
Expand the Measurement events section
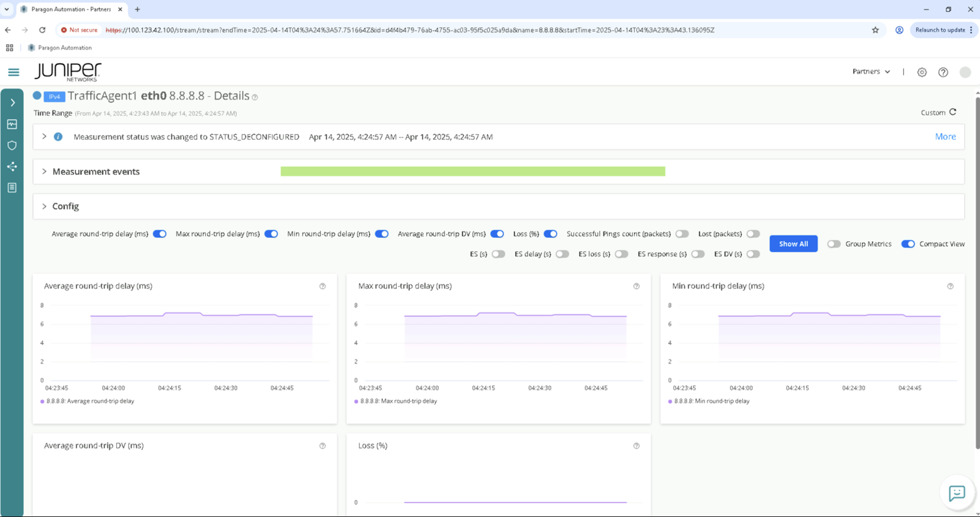click(x=44, y=172)
